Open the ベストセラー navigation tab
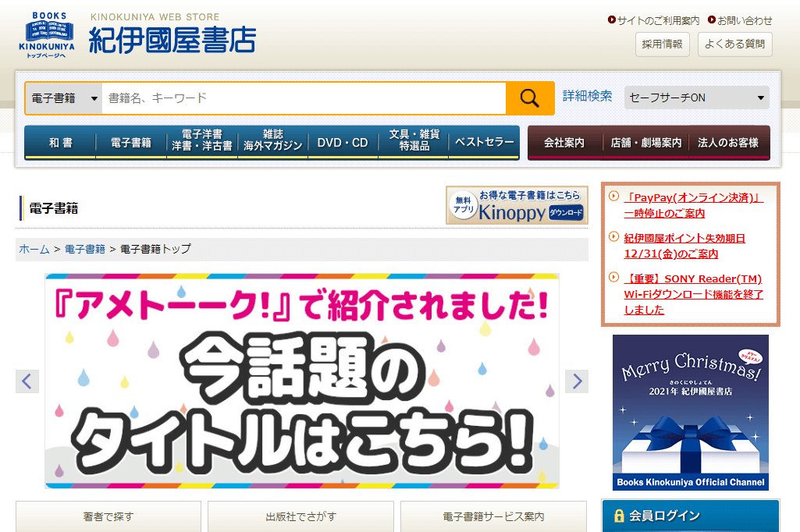The height and width of the screenshot is (532, 800). 484,143
